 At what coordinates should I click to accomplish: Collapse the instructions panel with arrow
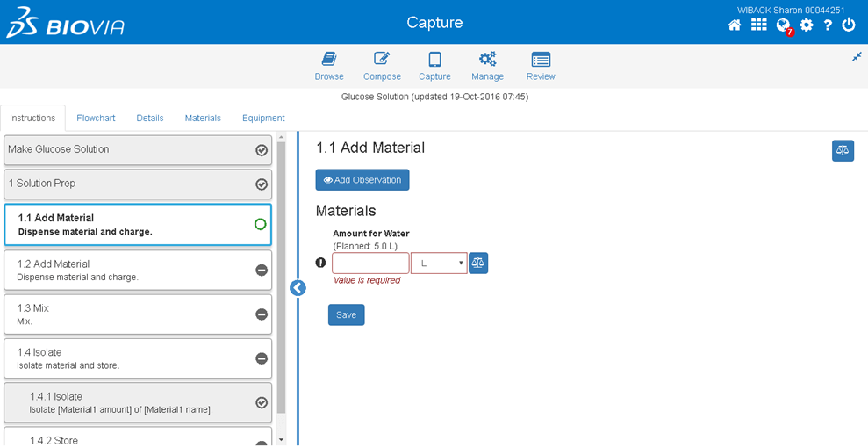click(x=298, y=287)
